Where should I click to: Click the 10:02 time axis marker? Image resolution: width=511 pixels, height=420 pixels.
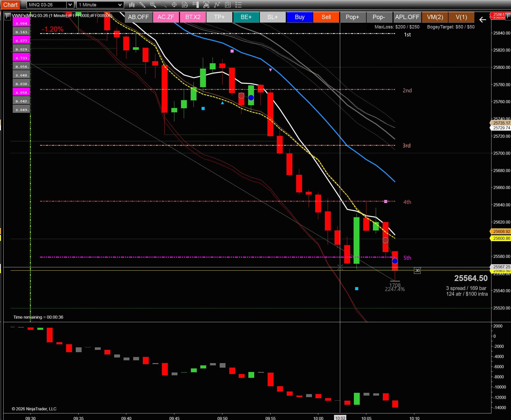[340, 418]
